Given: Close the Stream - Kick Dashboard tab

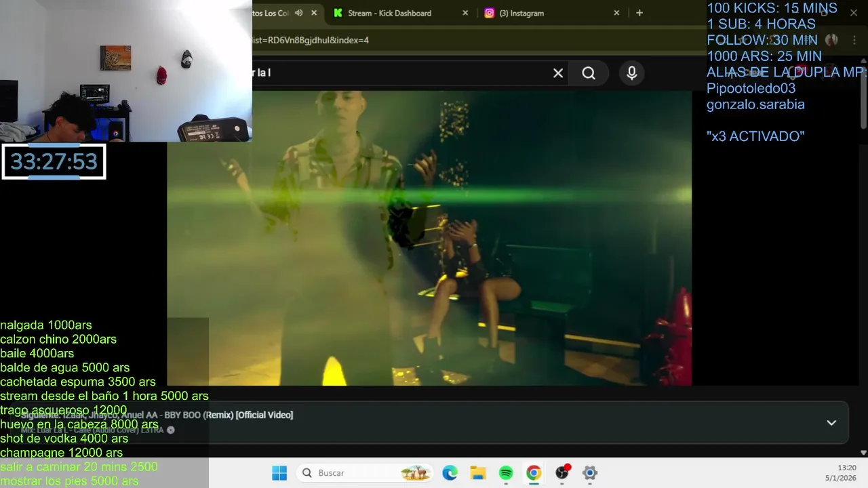Looking at the screenshot, I should (465, 13).
